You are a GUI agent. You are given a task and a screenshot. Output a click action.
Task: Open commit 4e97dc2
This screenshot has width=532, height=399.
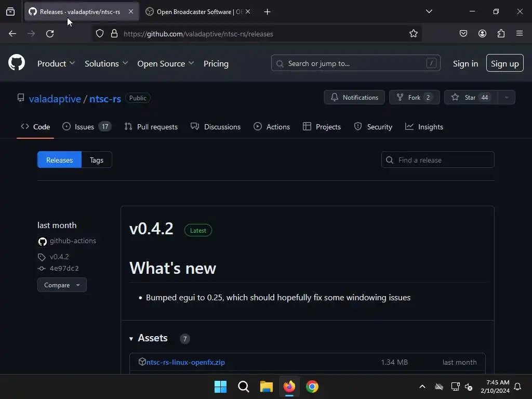[x=64, y=269]
